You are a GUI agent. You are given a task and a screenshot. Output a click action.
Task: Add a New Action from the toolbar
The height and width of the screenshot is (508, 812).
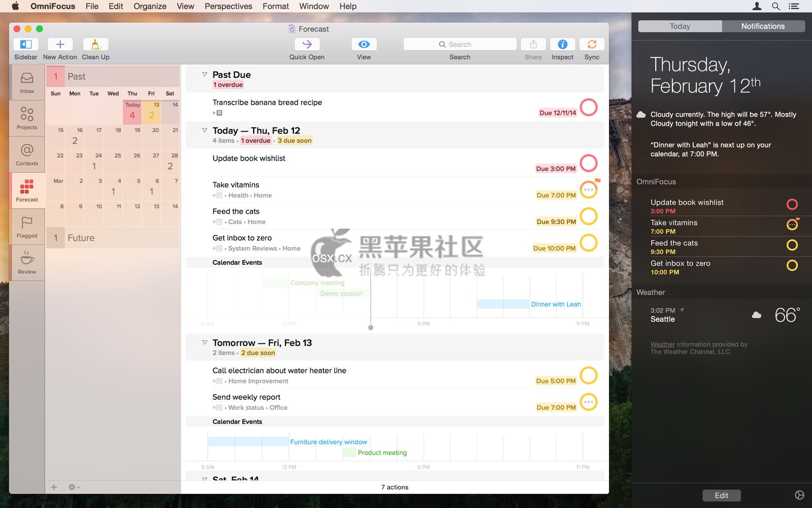pyautogui.click(x=60, y=45)
